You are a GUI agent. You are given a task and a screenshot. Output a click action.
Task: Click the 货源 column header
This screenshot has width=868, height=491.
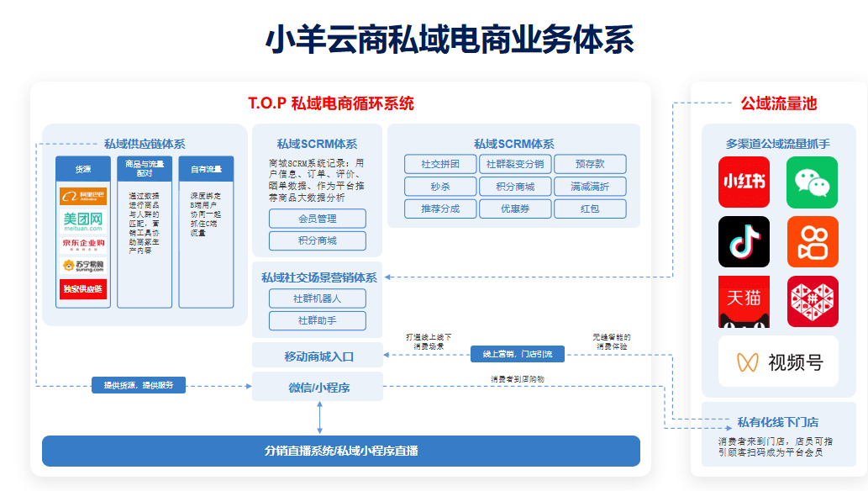(x=83, y=168)
